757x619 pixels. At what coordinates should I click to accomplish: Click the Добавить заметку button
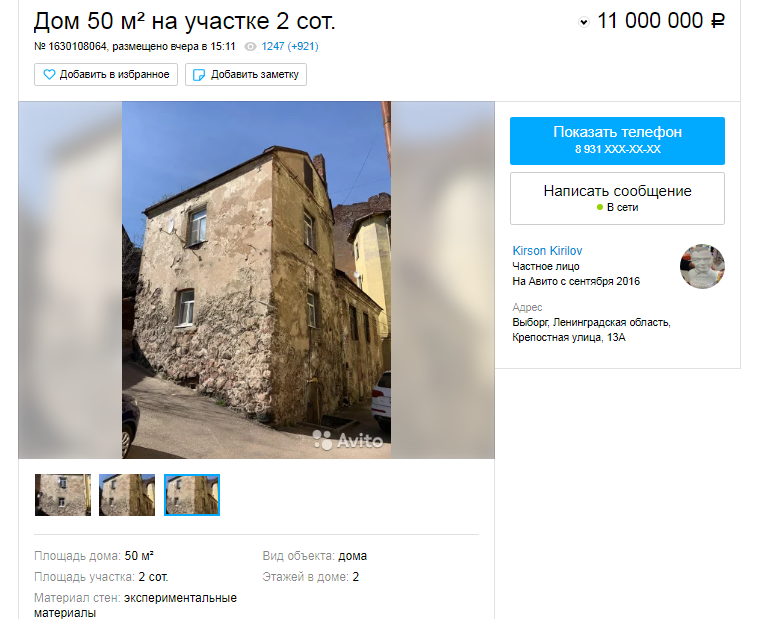246,74
